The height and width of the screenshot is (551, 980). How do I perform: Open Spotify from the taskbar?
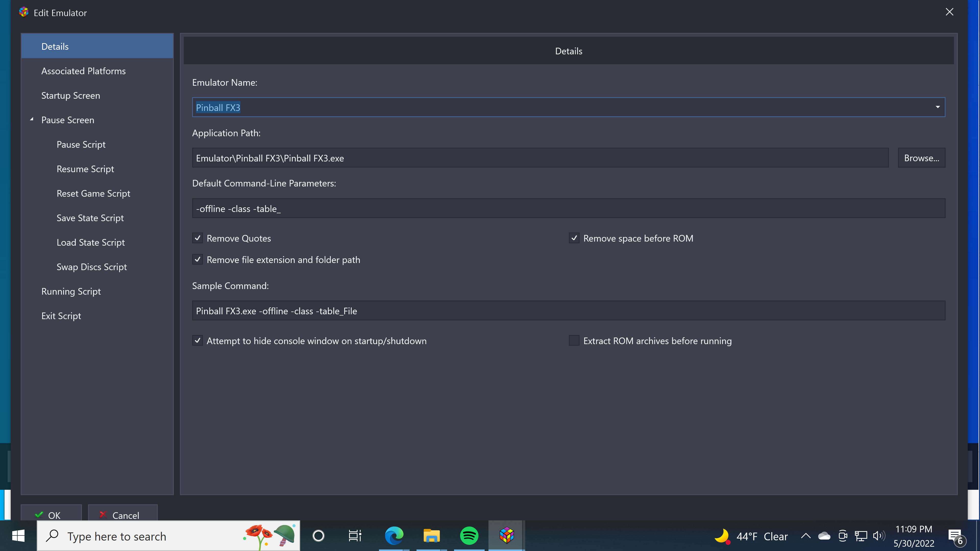tap(469, 536)
